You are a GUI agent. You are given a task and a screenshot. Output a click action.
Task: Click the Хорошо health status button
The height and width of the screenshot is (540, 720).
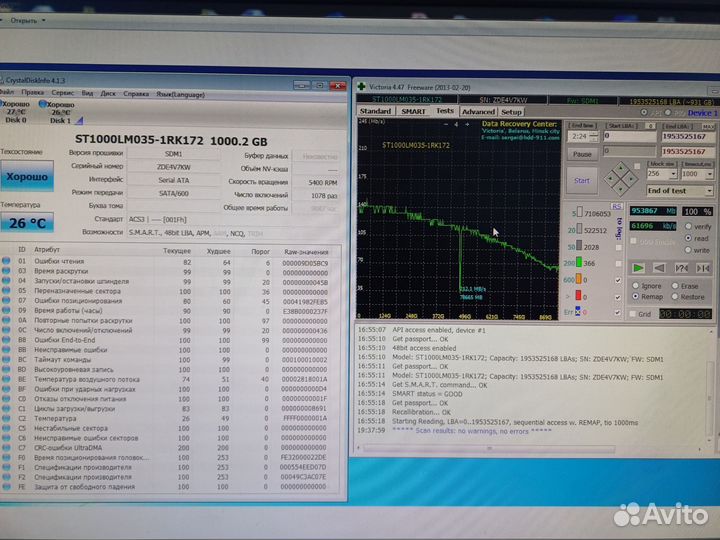click(x=27, y=176)
